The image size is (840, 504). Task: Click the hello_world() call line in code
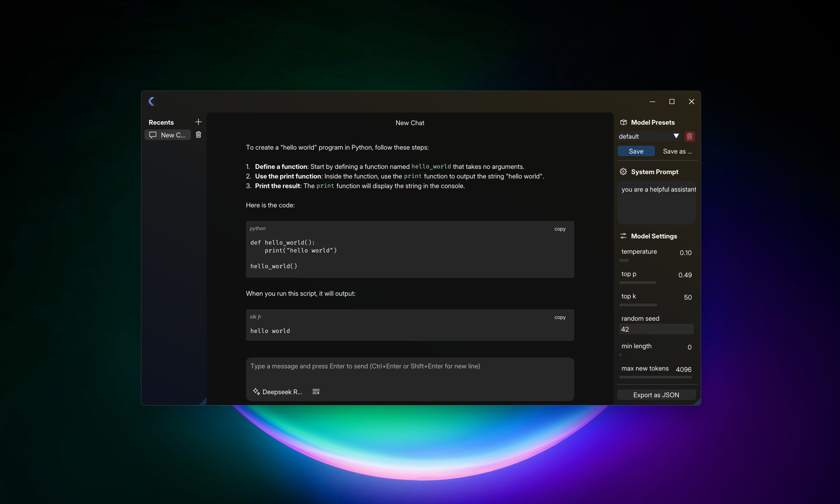click(x=274, y=266)
